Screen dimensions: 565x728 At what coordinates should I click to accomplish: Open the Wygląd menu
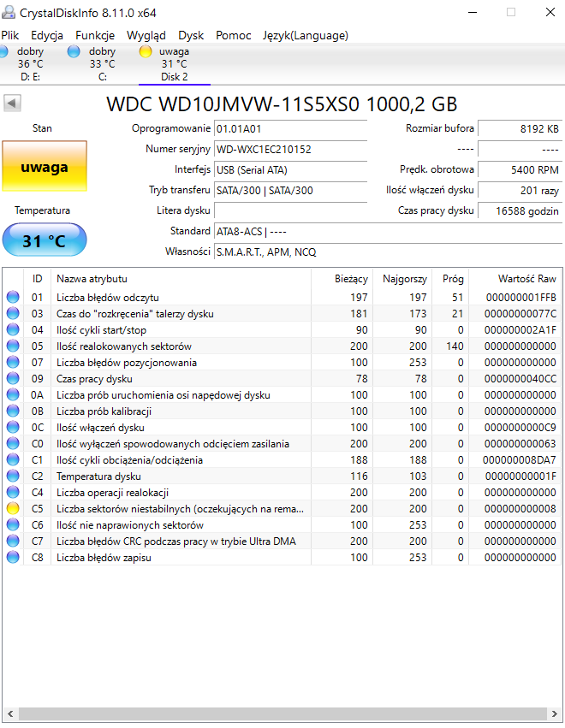[146, 35]
